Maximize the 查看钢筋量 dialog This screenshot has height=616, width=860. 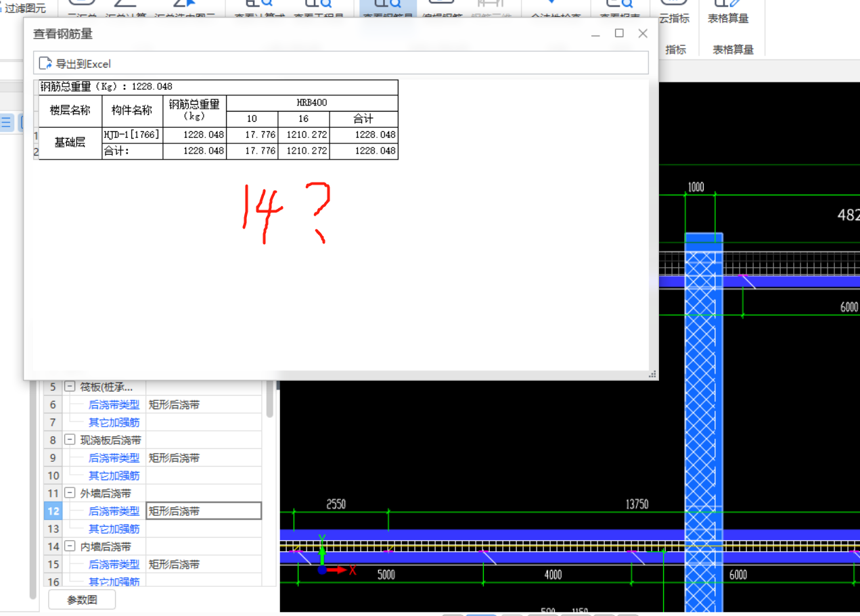pos(618,33)
